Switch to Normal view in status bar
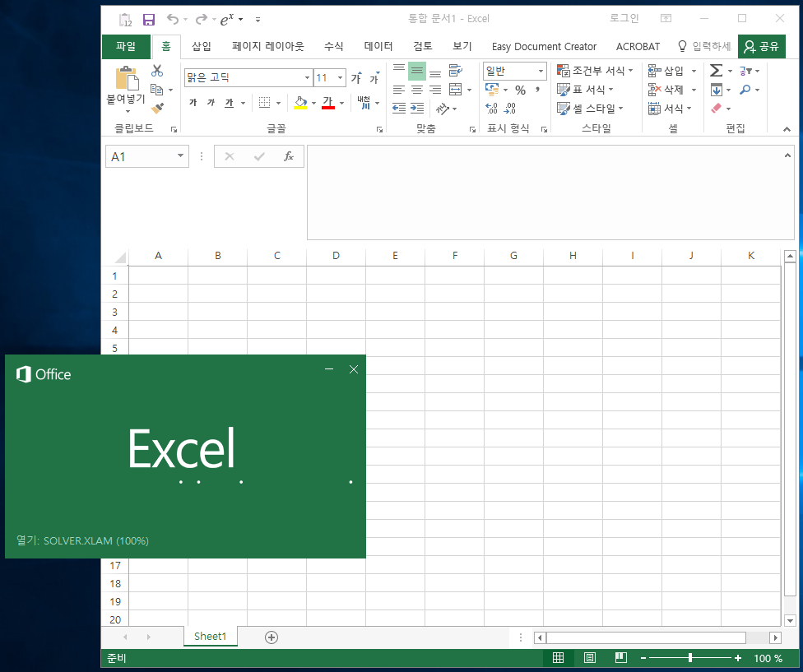803x672 pixels. tap(558, 658)
